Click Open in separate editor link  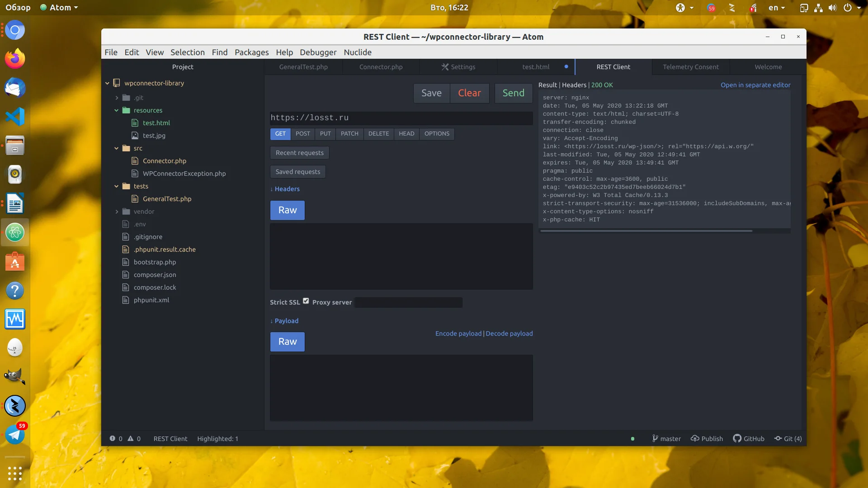(755, 85)
